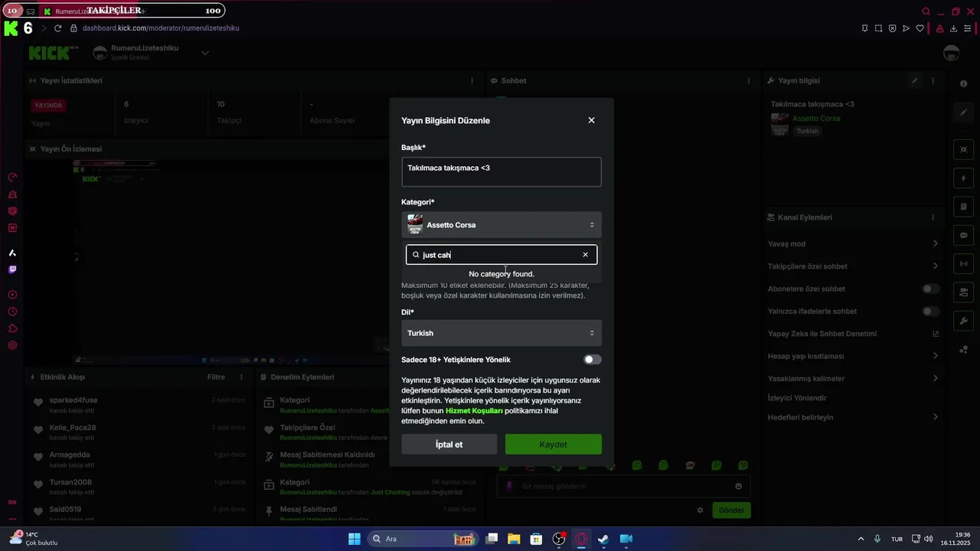This screenshot has width=980, height=551.
Task: Open emoji picker in chat input
Action: tap(738, 486)
